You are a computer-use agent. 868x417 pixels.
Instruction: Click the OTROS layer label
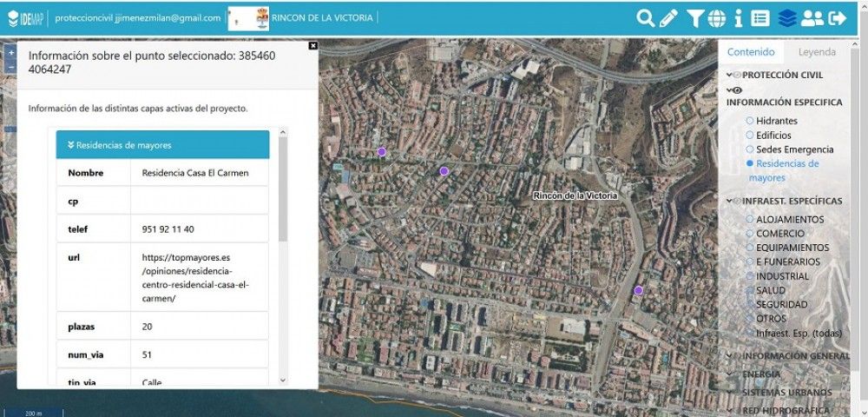[771, 319]
